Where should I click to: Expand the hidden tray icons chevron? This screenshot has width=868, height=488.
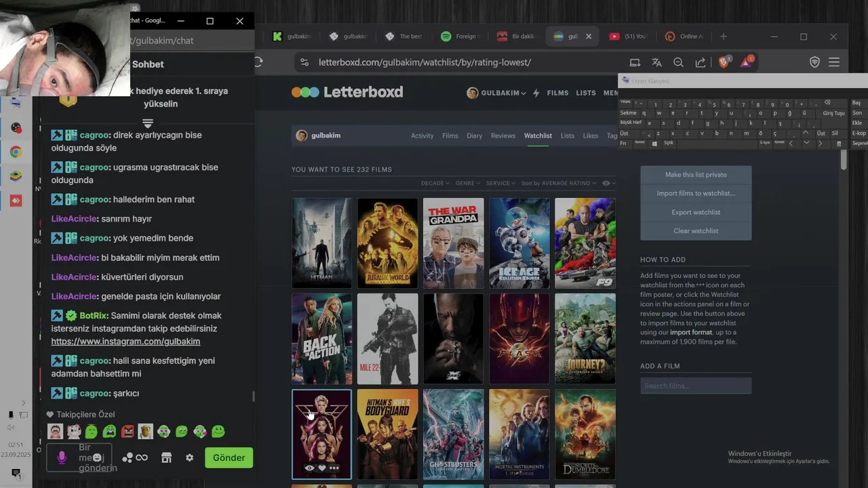point(23,403)
